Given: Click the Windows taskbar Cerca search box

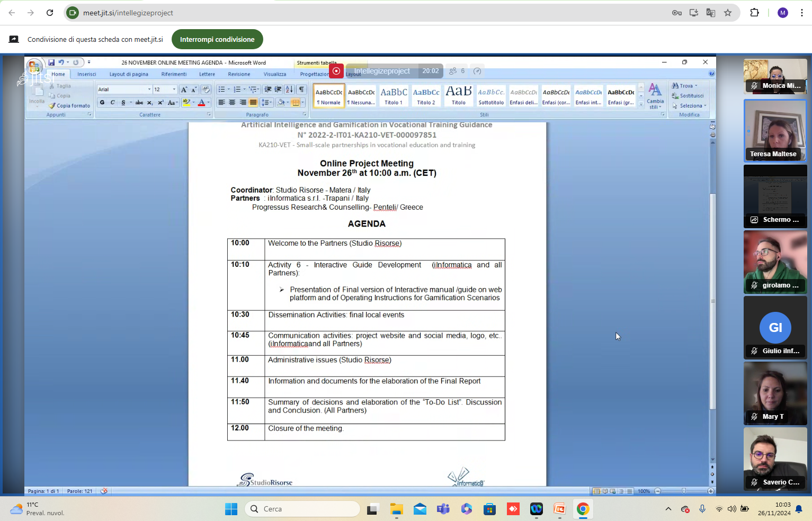Looking at the screenshot, I should coord(302,509).
